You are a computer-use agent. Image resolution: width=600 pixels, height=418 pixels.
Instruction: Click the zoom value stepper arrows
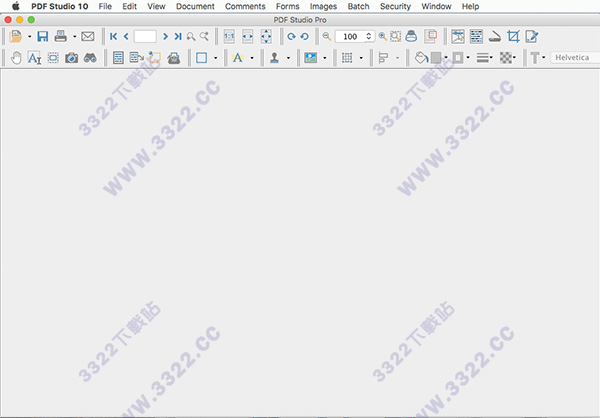[369, 36]
